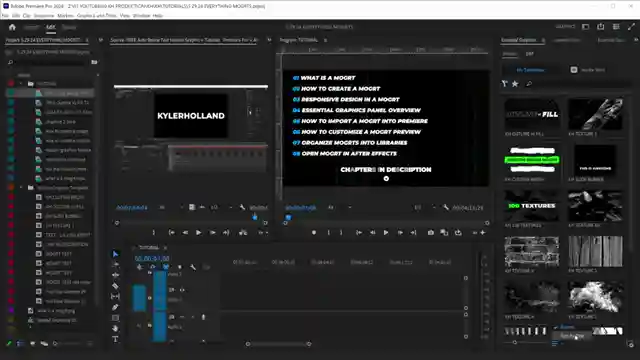Viewport: 640px width, 360px height.
Task: Toggle sync lock on V1 track
Action: point(172,290)
